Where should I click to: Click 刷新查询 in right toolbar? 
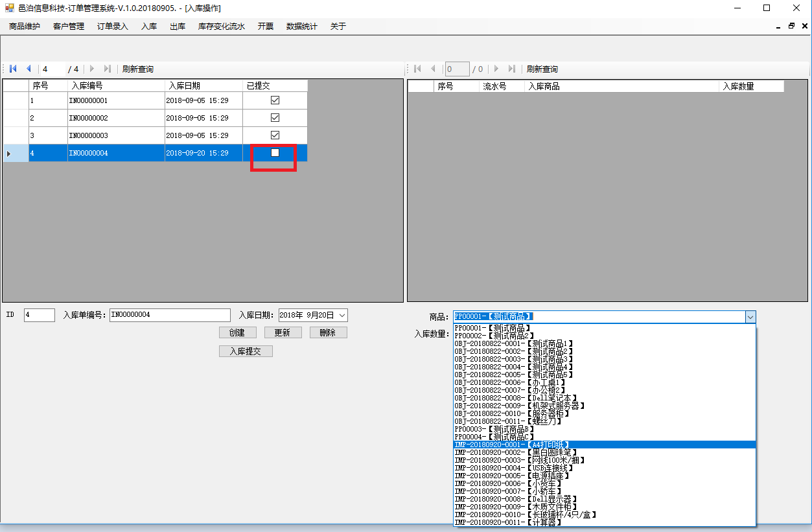[x=542, y=69]
